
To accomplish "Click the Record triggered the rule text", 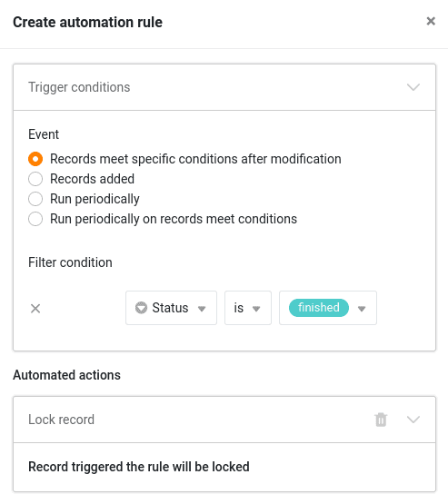I will pos(139,467).
